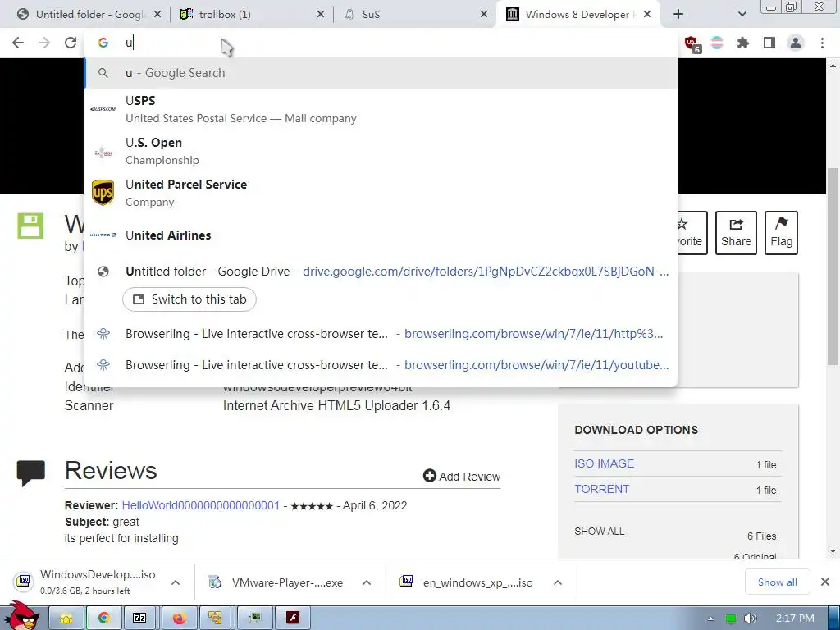Select the Untitled folder - Google Drive suggestion
This screenshot has height=630, width=840.
pyautogui.click(x=381, y=272)
